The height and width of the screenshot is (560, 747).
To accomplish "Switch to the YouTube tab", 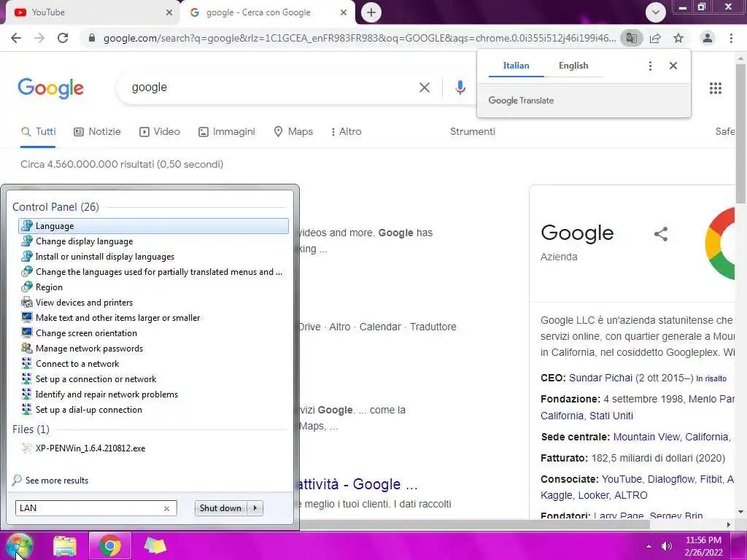I will pos(89,12).
